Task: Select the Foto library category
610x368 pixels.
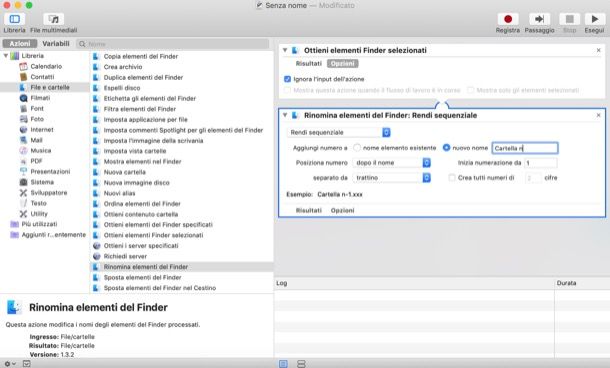Action: click(x=37, y=119)
